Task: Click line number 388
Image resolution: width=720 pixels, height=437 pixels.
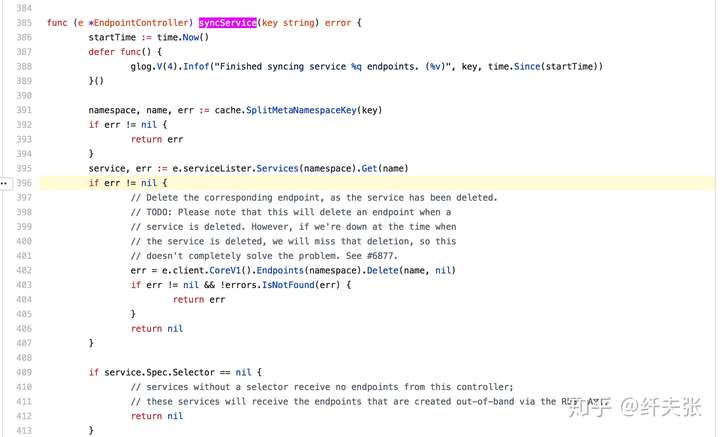Action: tap(24, 66)
